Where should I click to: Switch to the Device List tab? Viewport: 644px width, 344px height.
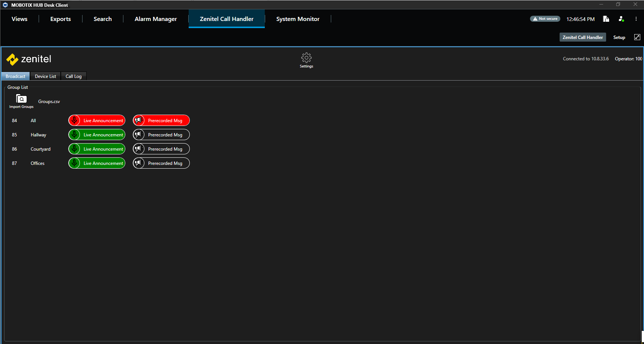pyautogui.click(x=45, y=76)
